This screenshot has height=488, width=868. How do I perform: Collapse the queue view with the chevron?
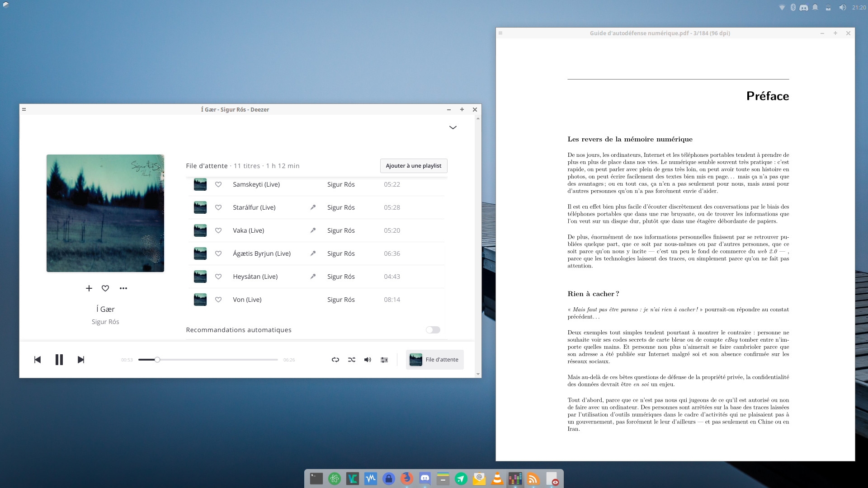[453, 127]
